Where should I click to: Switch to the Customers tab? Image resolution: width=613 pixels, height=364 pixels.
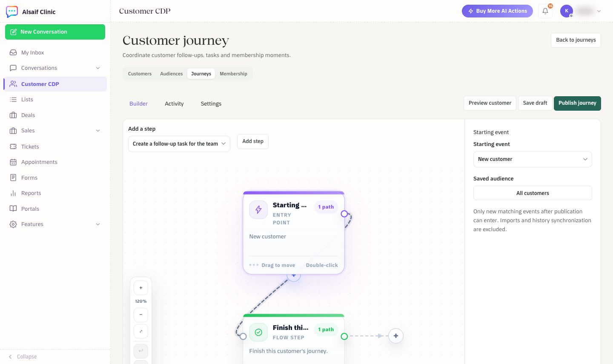[x=140, y=74]
